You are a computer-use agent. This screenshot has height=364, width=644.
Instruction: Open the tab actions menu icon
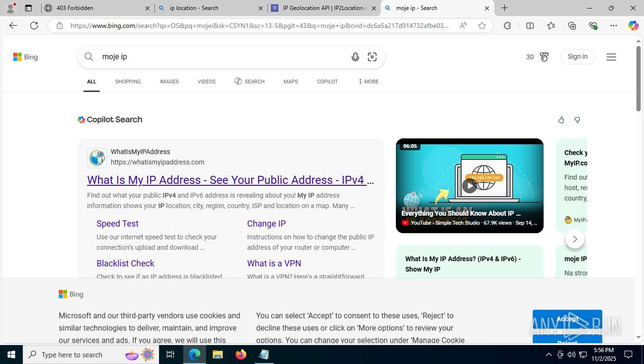pyautogui.click(x=28, y=8)
